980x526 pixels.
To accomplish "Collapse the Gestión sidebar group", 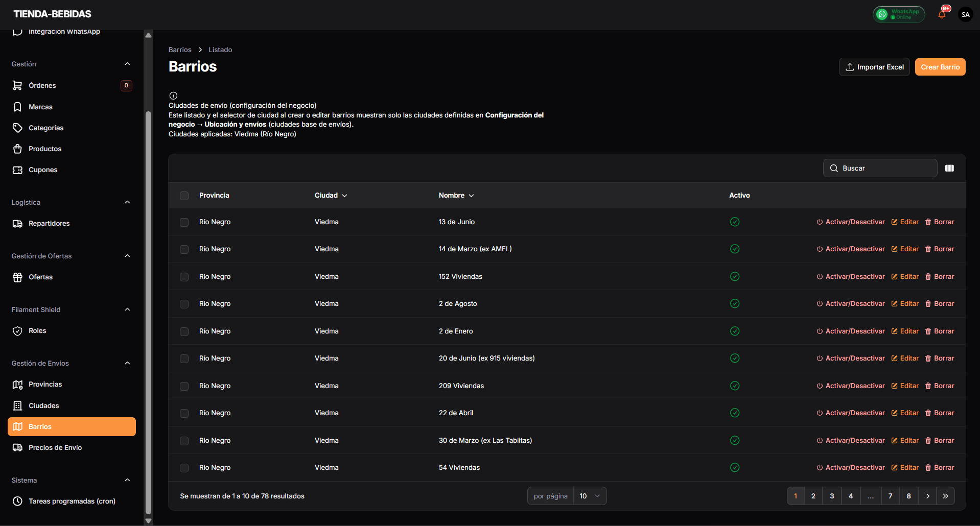I will [x=127, y=64].
